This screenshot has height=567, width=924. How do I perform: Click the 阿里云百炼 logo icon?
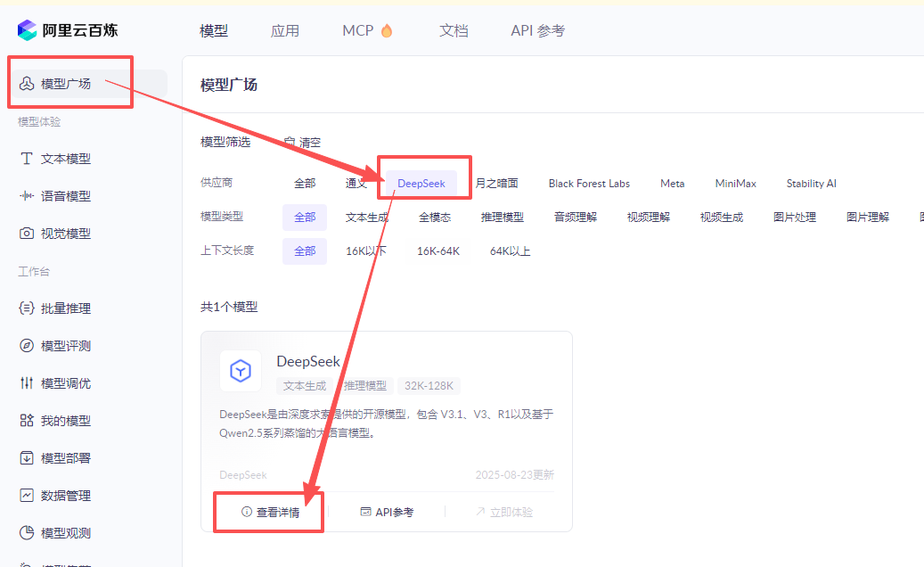tap(27, 30)
